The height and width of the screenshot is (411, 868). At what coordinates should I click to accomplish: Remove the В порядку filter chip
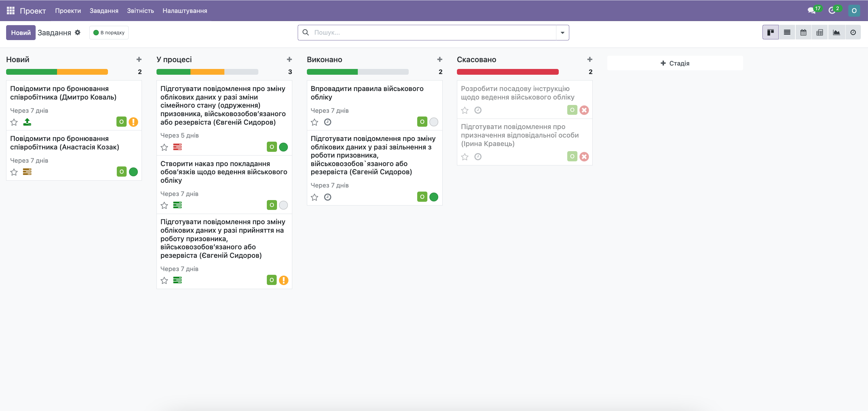109,33
